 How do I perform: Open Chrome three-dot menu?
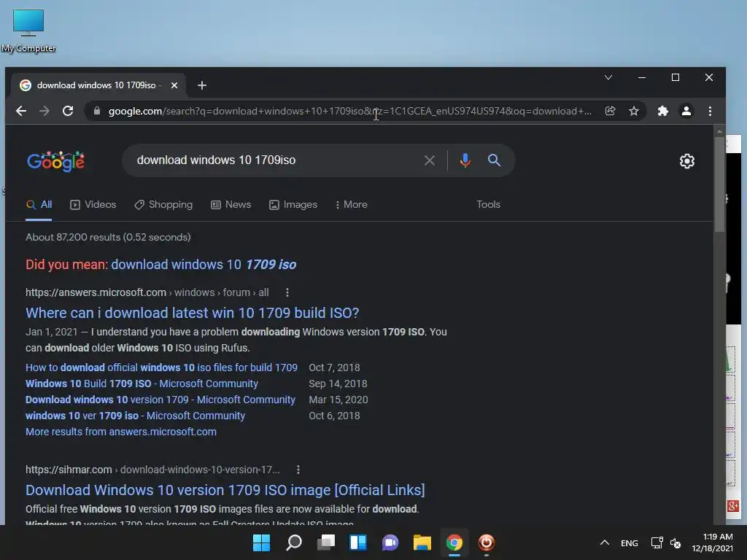[x=710, y=111]
